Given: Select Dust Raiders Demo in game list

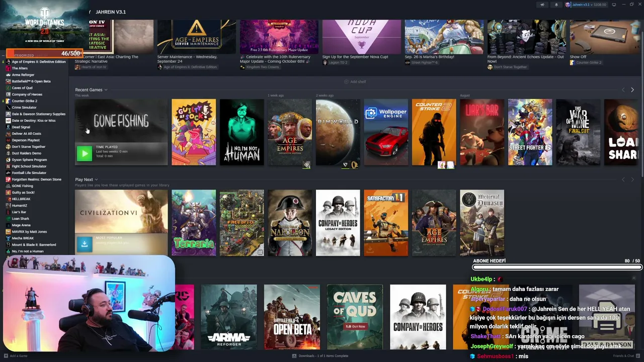Looking at the screenshot, I should (x=26, y=153).
